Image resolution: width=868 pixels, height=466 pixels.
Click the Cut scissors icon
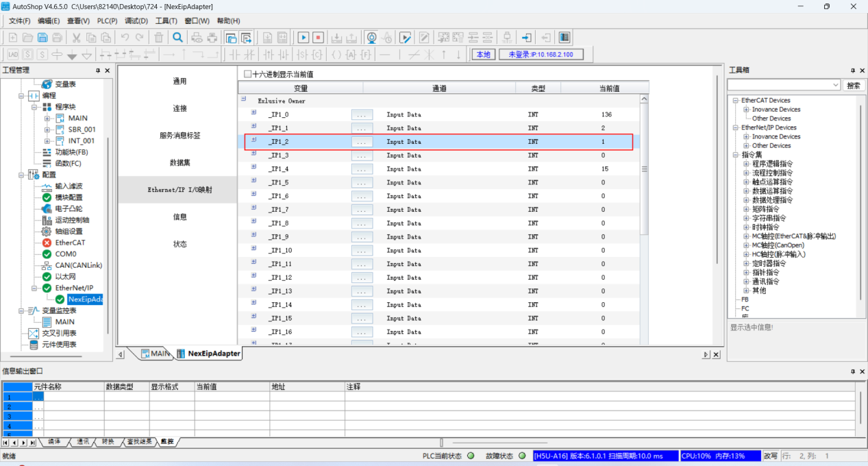(76, 38)
